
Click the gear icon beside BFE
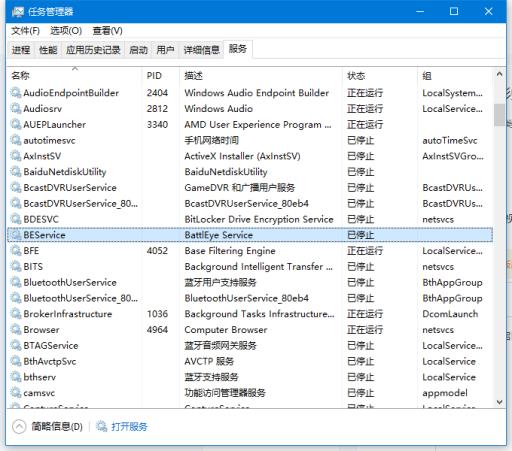[x=16, y=251]
